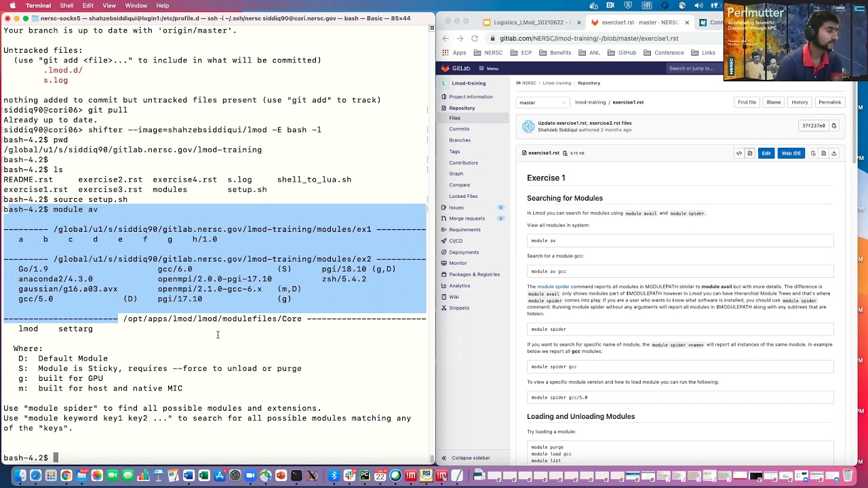Open the file in Web IDE
The image size is (868, 488).
[x=791, y=153]
